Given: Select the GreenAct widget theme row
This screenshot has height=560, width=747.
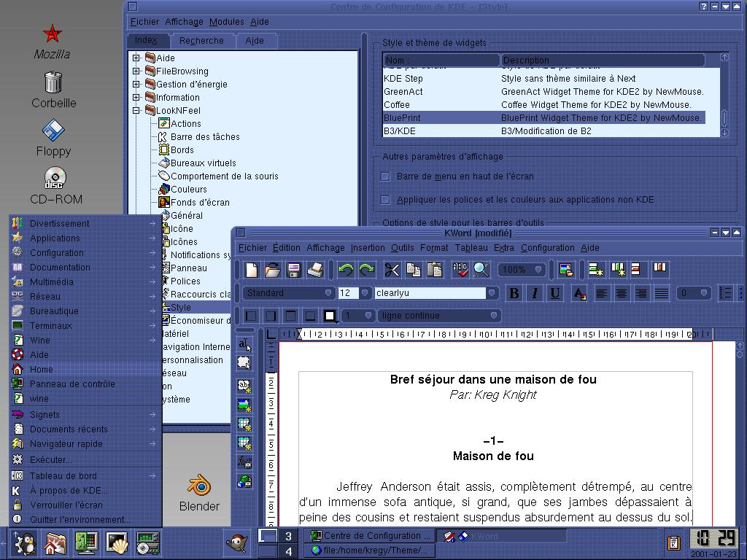Looking at the screenshot, I should tap(543, 91).
